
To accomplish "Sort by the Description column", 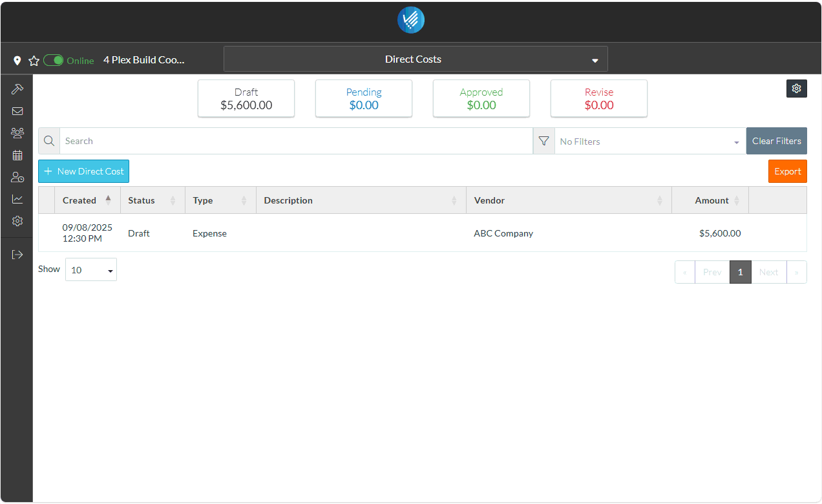I will pyautogui.click(x=361, y=200).
